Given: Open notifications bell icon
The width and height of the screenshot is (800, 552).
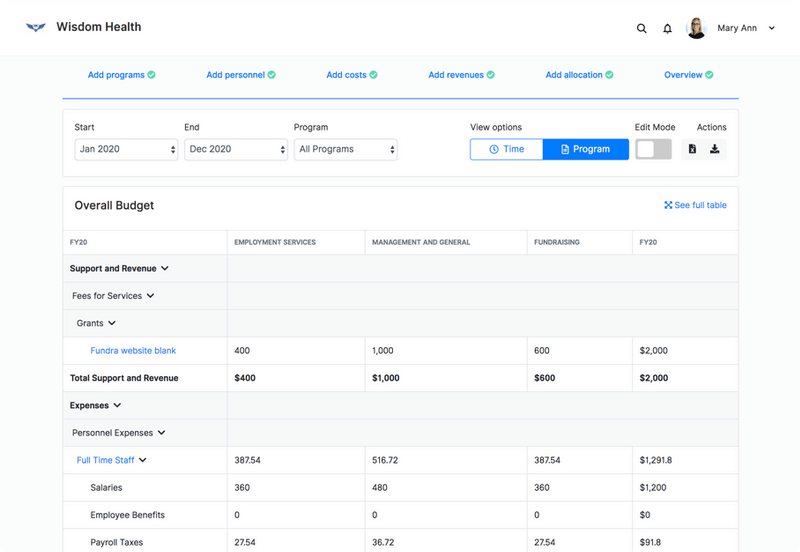Looking at the screenshot, I should [x=668, y=29].
